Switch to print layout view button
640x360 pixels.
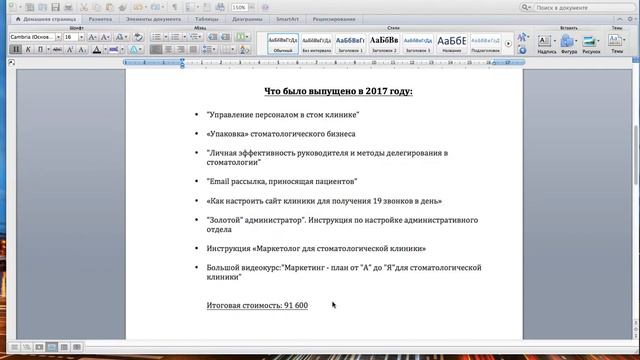pos(51,347)
